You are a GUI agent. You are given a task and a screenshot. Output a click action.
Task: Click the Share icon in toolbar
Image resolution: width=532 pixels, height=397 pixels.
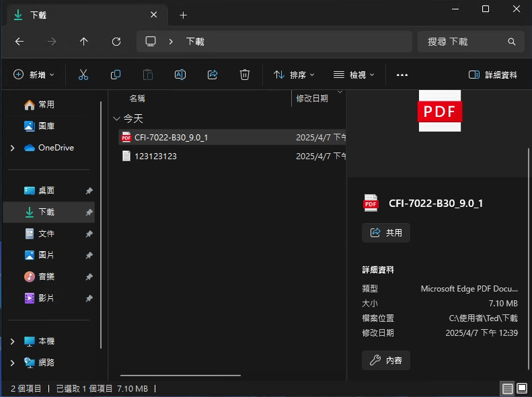213,75
